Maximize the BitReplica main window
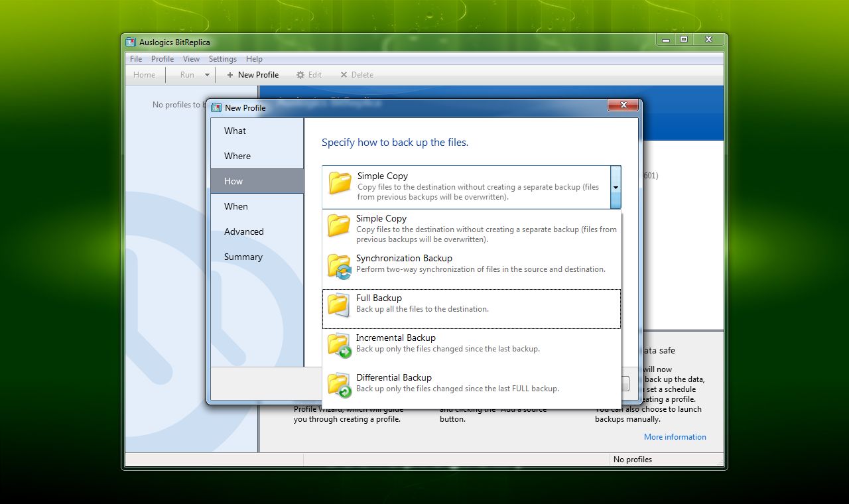 pyautogui.click(x=684, y=40)
